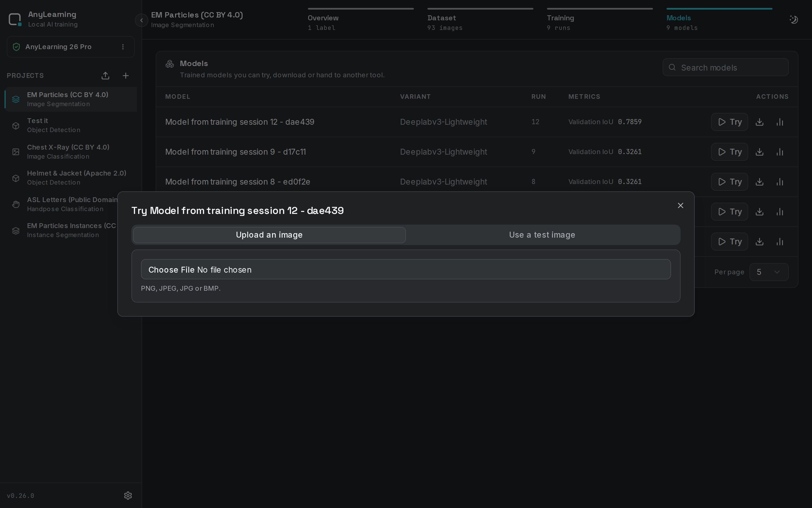Image resolution: width=812 pixels, height=508 pixels.
Task: Import a project with the upload icon
Action: pos(105,76)
